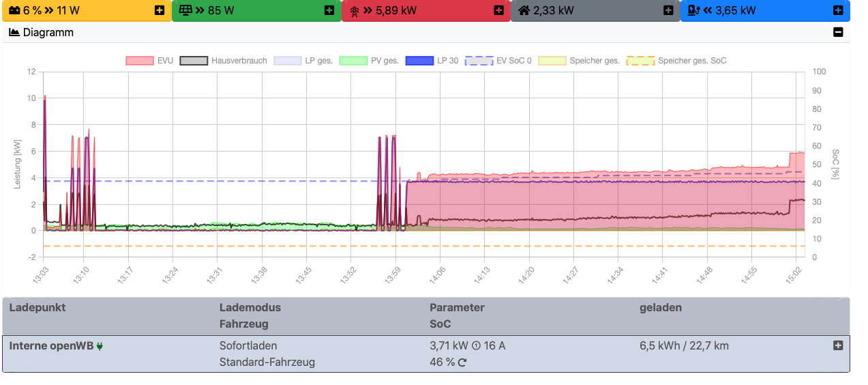Click the chart icon beside Diagramm
The height and width of the screenshot is (385, 868).
pos(14,32)
